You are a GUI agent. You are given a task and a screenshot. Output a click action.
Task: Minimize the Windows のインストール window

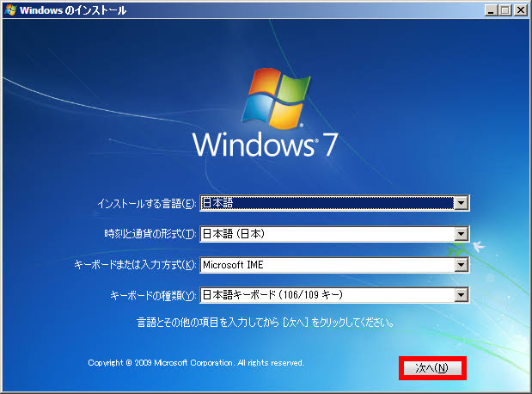point(491,10)
